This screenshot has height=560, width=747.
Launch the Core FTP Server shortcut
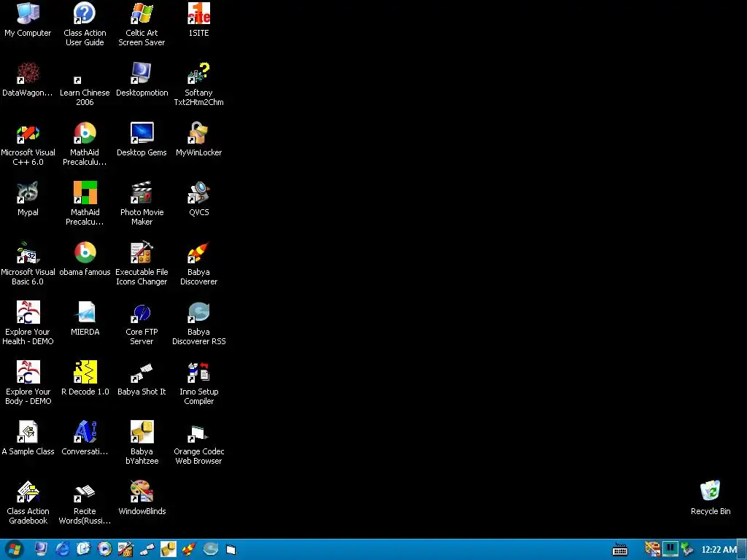click(x=142, y=323)
